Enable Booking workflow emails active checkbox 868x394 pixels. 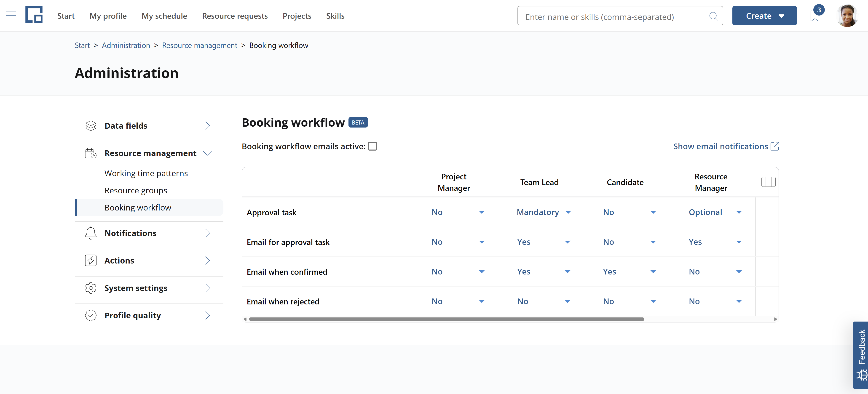(x=372, y=146)
